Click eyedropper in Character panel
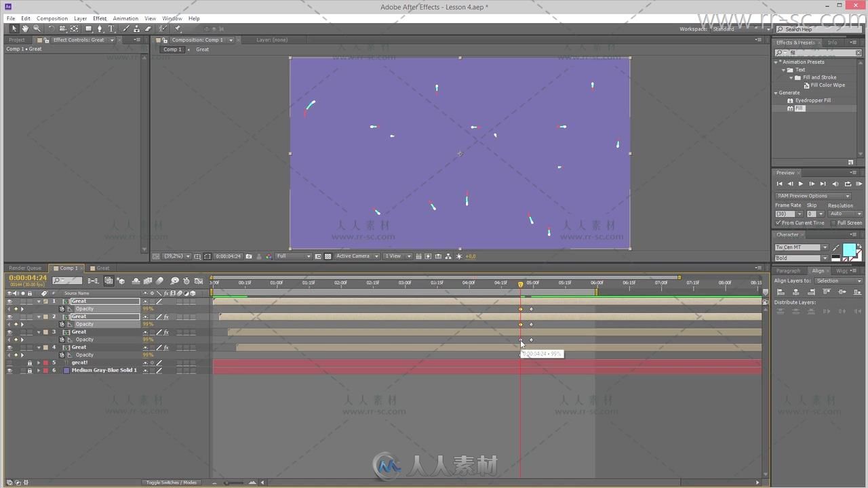 point(836,249)
